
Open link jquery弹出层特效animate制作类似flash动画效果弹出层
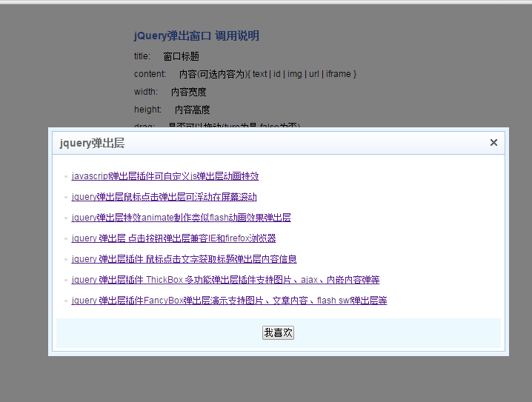pos(182,218)
